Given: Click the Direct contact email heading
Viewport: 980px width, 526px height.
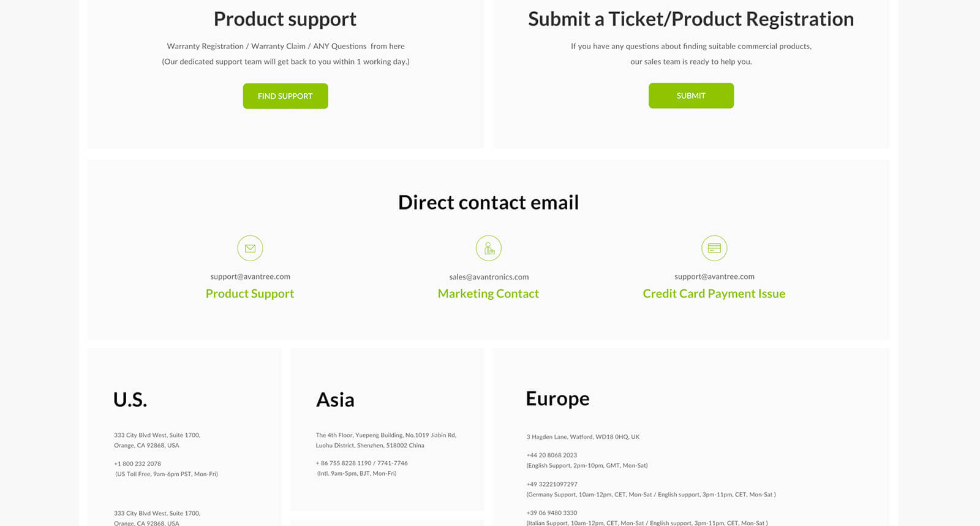Looking at the screenshot, I should 488,202.
